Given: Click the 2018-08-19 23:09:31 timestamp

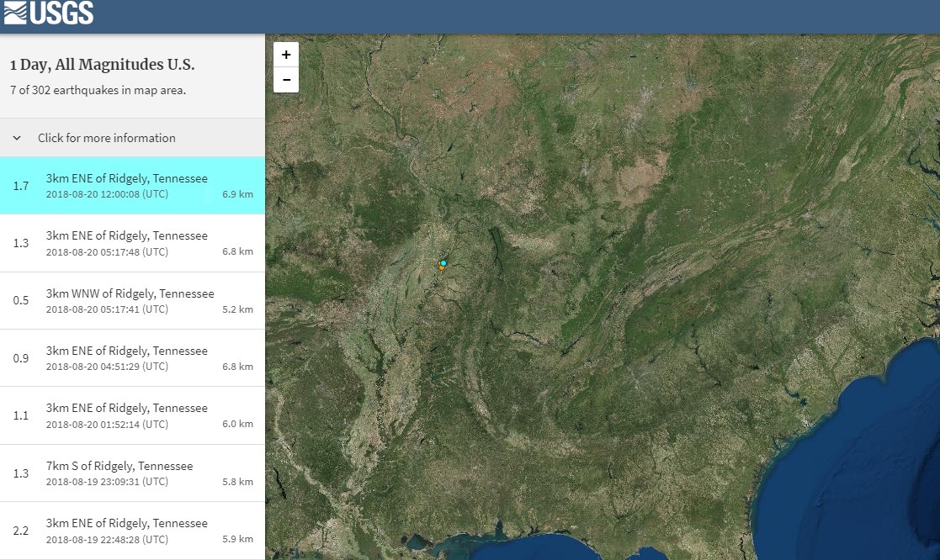Looking at the screenshot, I should [x=107, y=482].
